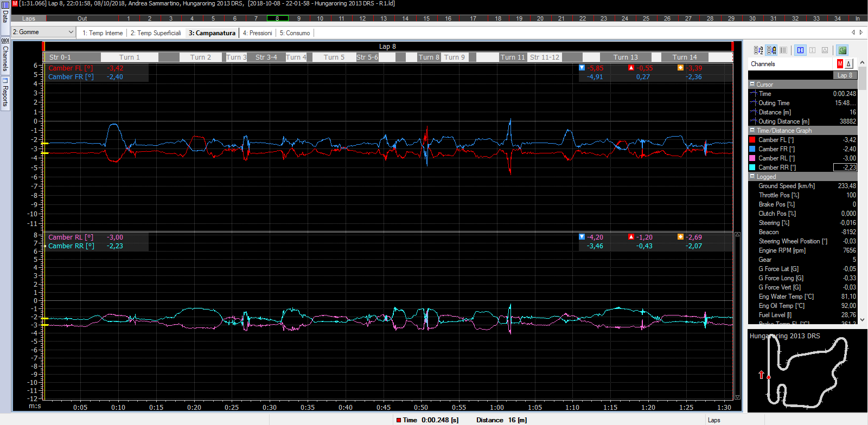Click the max-value icon in front camber graph
The height and width of the screenshot is (425, 868).
pyautogui.click(x=631, y=68)
